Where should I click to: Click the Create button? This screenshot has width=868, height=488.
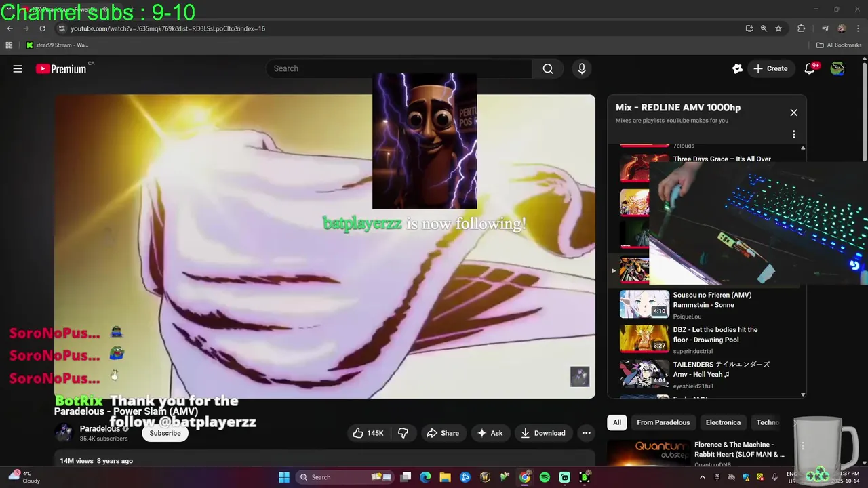(770, 68)
